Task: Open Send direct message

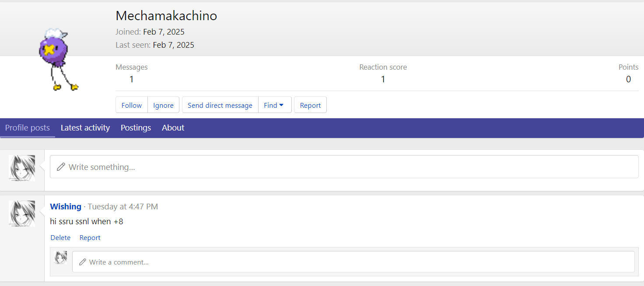Action: [x=220, y=105]
